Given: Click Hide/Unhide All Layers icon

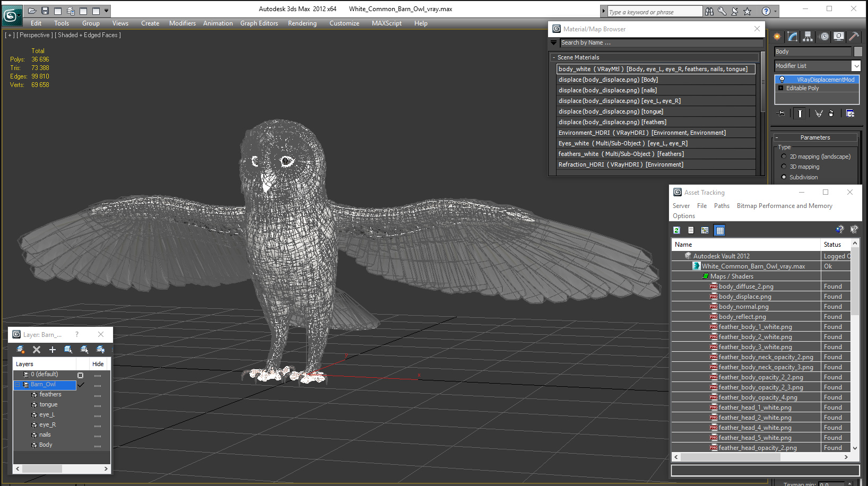Looking at the screenshot, I should (100, 350).
